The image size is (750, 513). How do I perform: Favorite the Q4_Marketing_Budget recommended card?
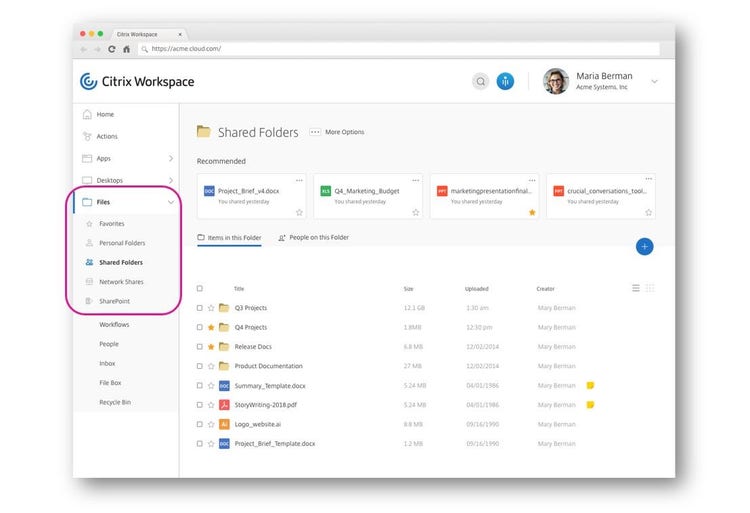pyautogui.click(x=416, y=212)
